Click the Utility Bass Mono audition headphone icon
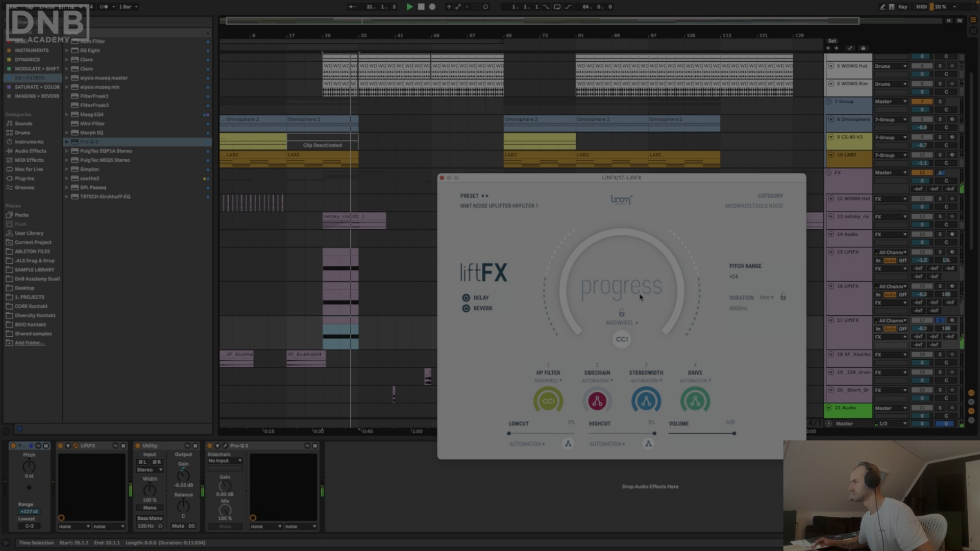 (160, 526)
